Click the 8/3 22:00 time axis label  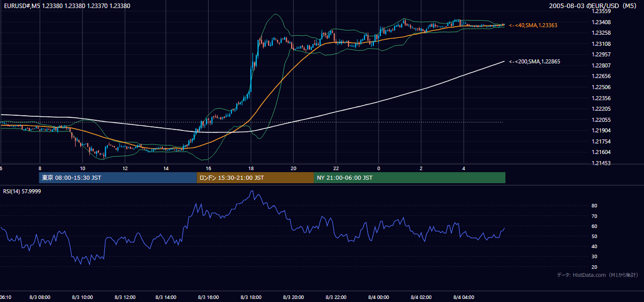tap(336, 297)
